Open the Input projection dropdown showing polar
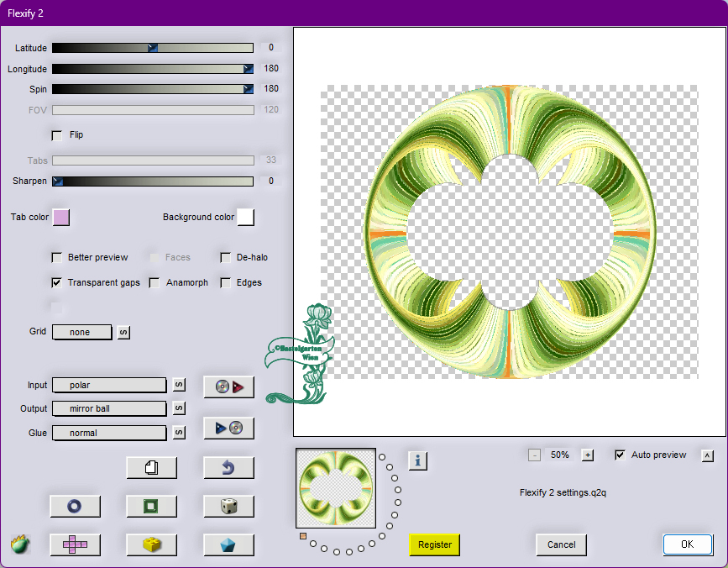Screen dimensions: 728x568 (x=109, y=385)
